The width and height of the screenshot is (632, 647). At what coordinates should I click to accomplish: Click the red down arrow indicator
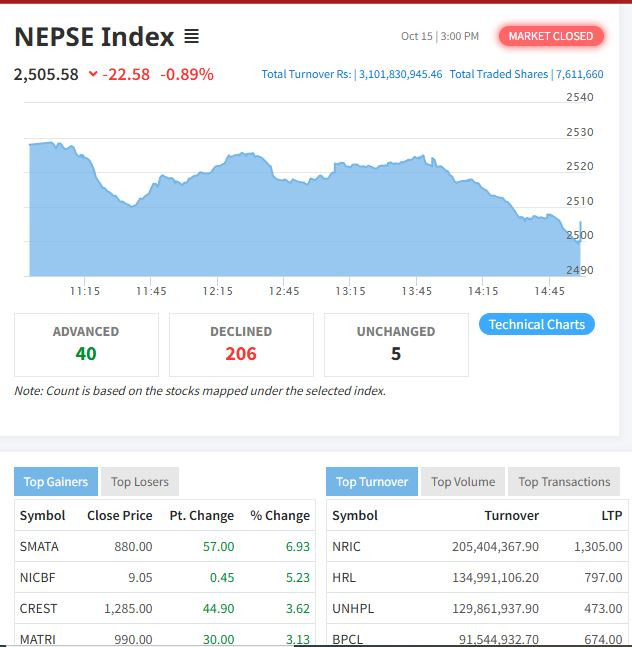click(93, 74)
